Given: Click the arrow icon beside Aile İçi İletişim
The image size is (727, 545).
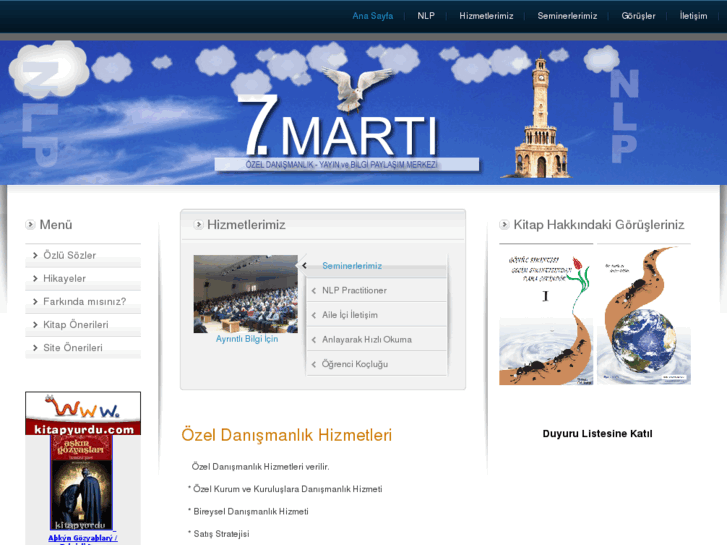Looking at the screenshot, I should 314,315.
